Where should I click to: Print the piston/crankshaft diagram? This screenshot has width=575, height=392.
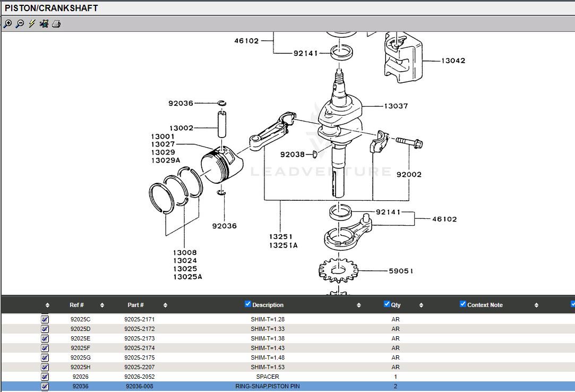pos(56,24)
